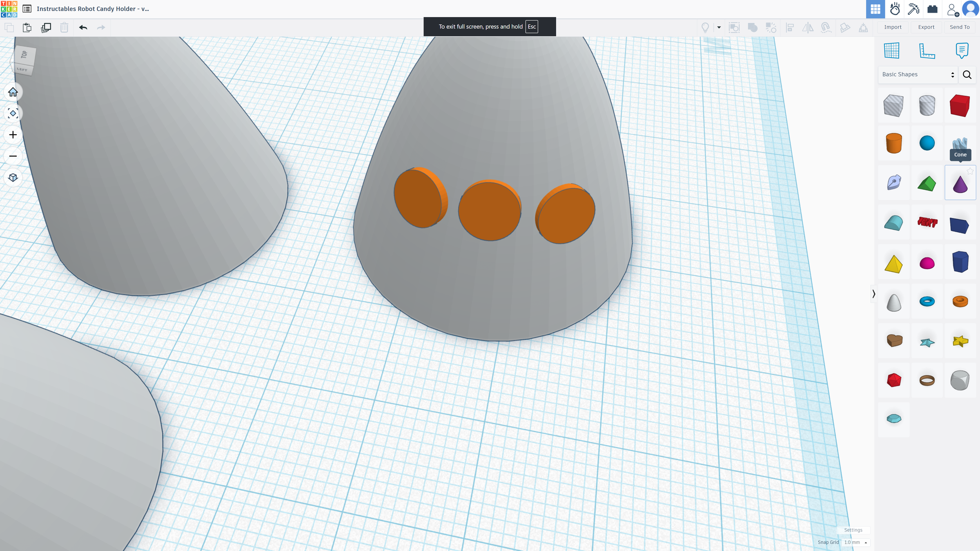Click the Duplicate and repeat icon

click(46, 27)
